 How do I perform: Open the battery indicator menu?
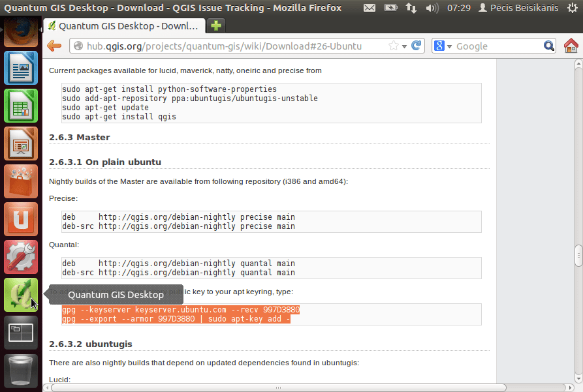point(391,7)
